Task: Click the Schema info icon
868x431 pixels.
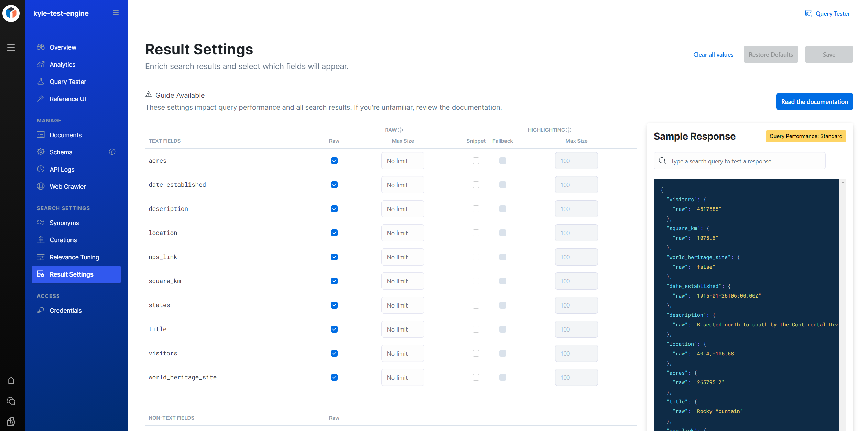Action: [112, 152]
